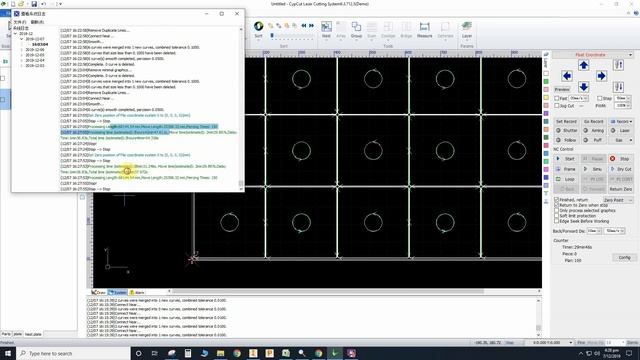The width and height of the screenshot is (640, 360).
Task: Open the Nest tool in the ribbon
Action: click(326, 27)
